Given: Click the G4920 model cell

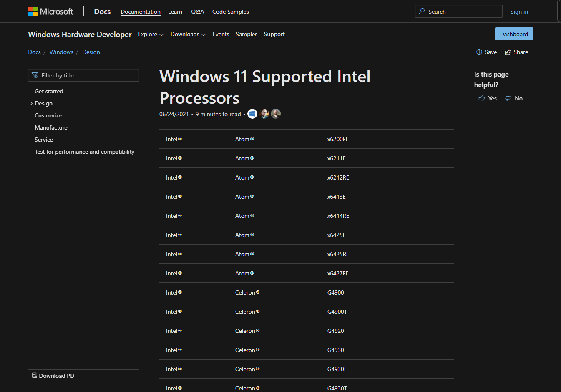Looking at the screenshot, I should pyautogui.click(x=336, y=331).
